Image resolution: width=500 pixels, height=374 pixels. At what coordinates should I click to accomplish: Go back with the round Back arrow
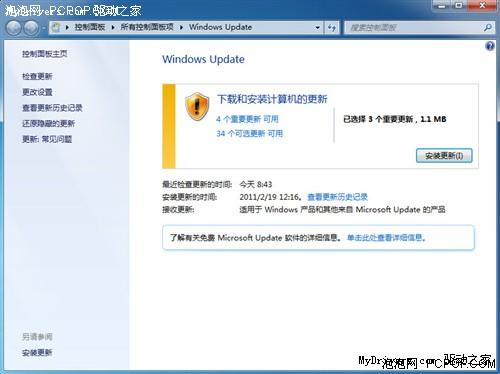coord(14,28)
